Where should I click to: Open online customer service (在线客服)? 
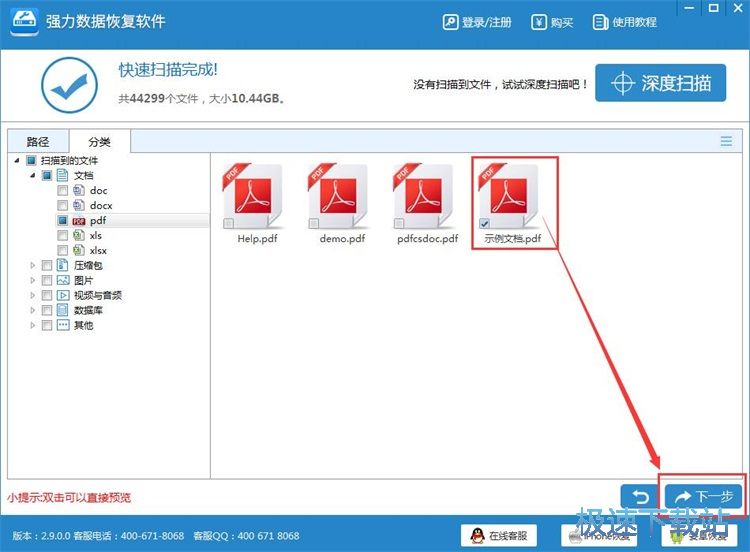click(x=499, y=535)
